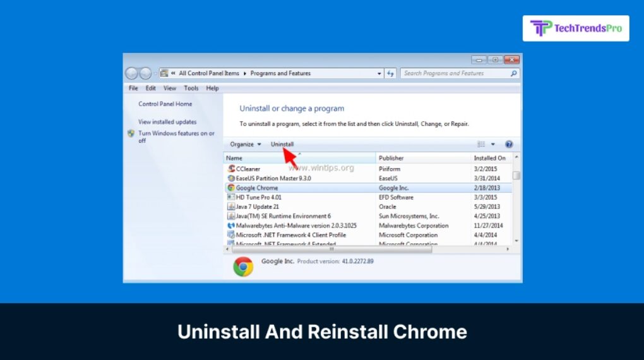644x360 pixels.
Task: Open Turn Windows features on or off
Action: 176,137
